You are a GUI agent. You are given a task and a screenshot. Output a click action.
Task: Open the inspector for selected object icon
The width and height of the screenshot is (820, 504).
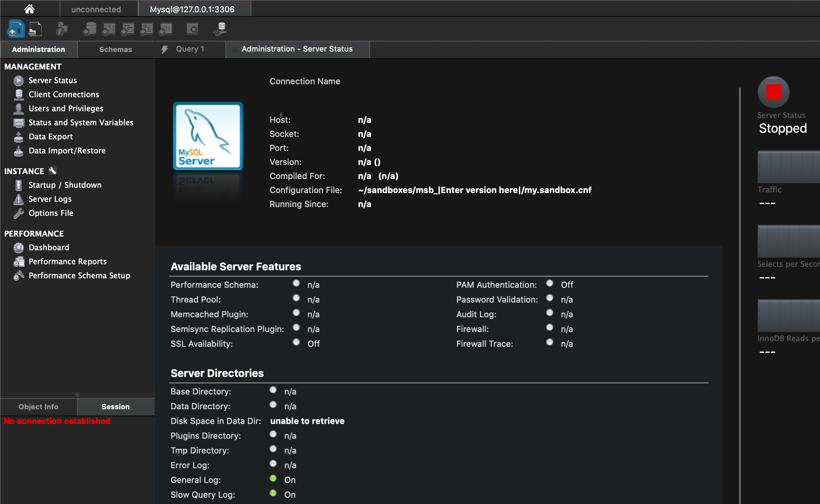(62, 29)
